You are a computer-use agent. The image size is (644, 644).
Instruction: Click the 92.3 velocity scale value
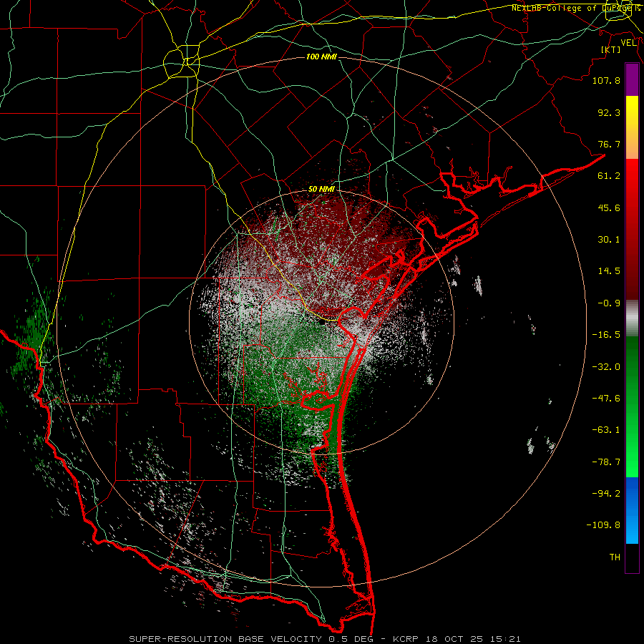point(609,112)
